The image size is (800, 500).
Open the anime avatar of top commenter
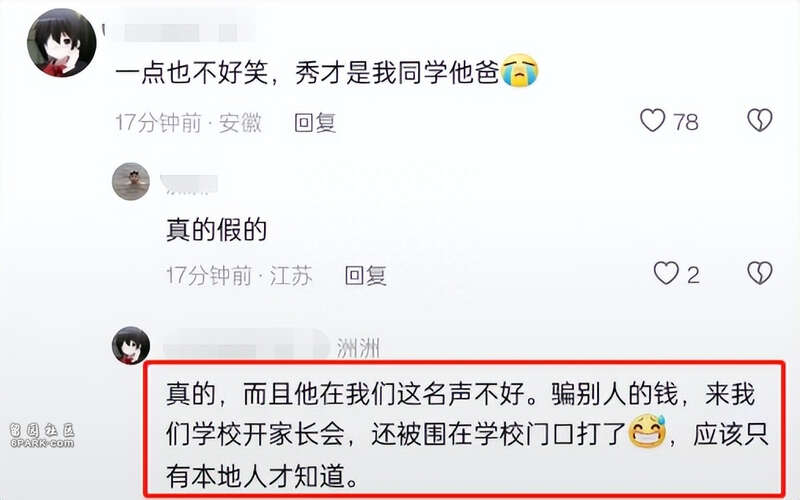pos(62,43)
